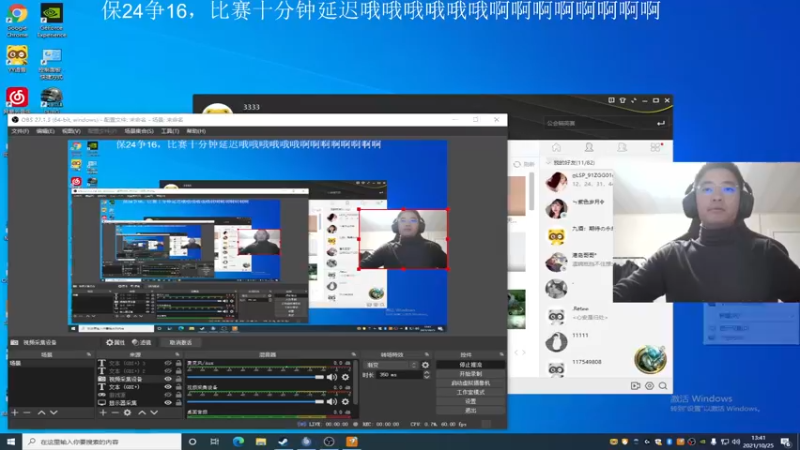Open settings gear of second mixer channel
The width and height of the screenshot is (800, 450).
pos(345,402)
